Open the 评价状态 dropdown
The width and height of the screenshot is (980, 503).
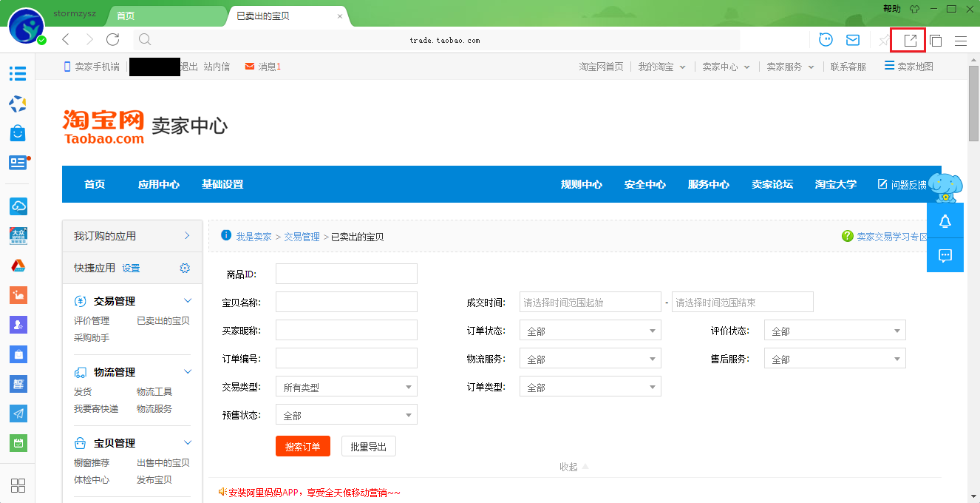click(834, 331)
